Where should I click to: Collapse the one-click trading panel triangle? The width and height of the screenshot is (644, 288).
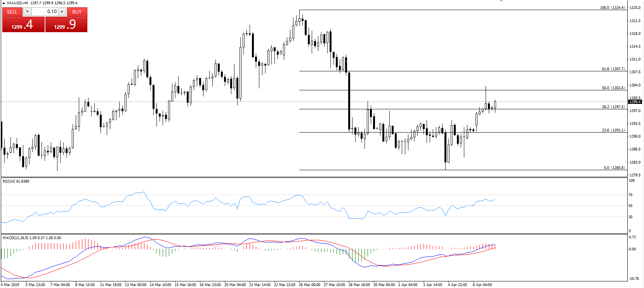point(3,3)
